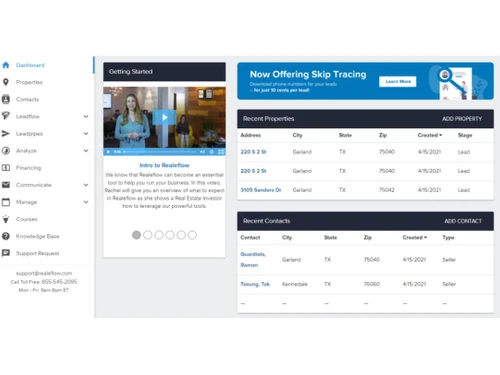
Task: Click ADD PROPERTY button
Action: (x=462, y=119)
